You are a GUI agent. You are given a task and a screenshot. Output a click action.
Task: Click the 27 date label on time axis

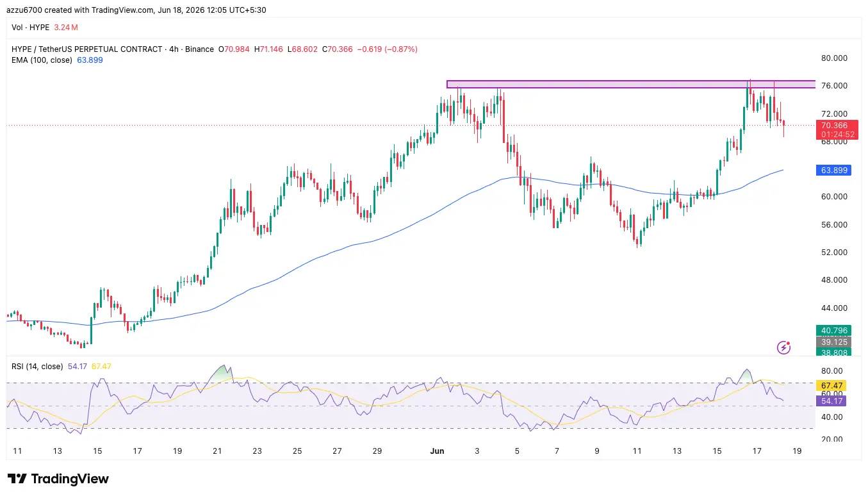click(x=337, y=451)
